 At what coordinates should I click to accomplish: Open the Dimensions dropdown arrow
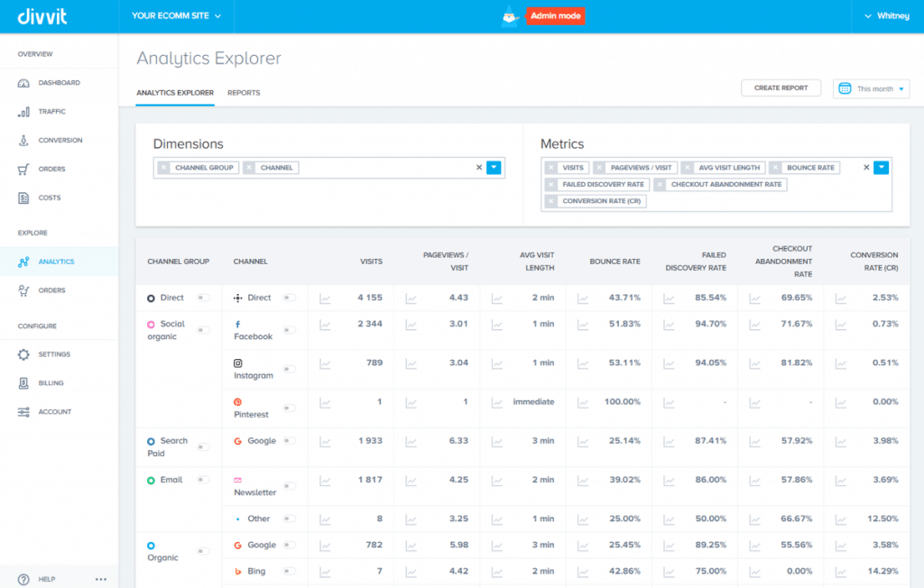point(494,167)
